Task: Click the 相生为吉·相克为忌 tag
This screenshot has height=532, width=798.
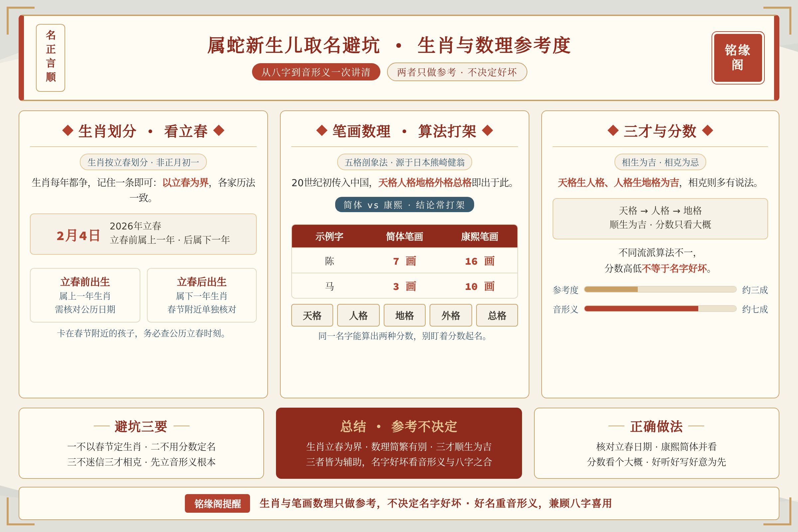Action: click(660, 162)
